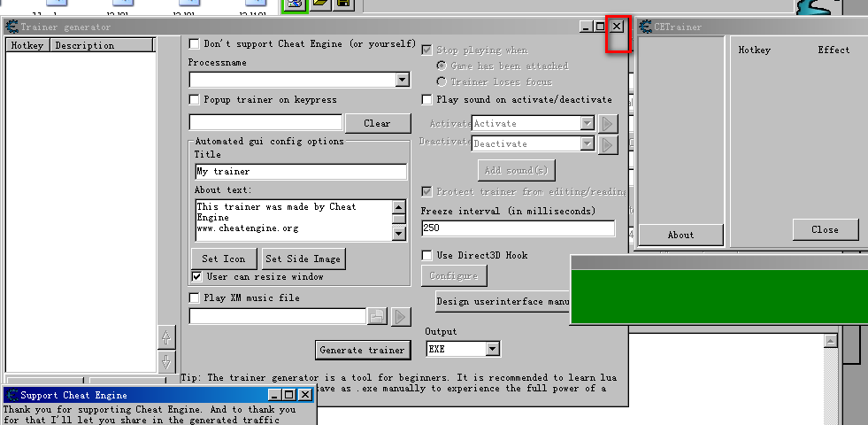Click the Clear hotkey button
This screenshot has width=868, height=425.
coord(378,124)
